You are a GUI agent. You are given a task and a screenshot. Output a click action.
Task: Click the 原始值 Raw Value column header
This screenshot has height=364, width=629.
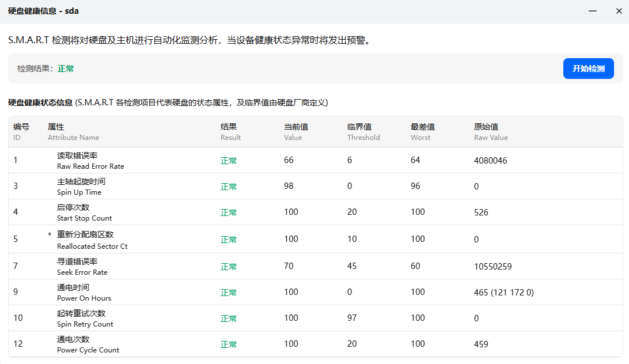point(490,131)
